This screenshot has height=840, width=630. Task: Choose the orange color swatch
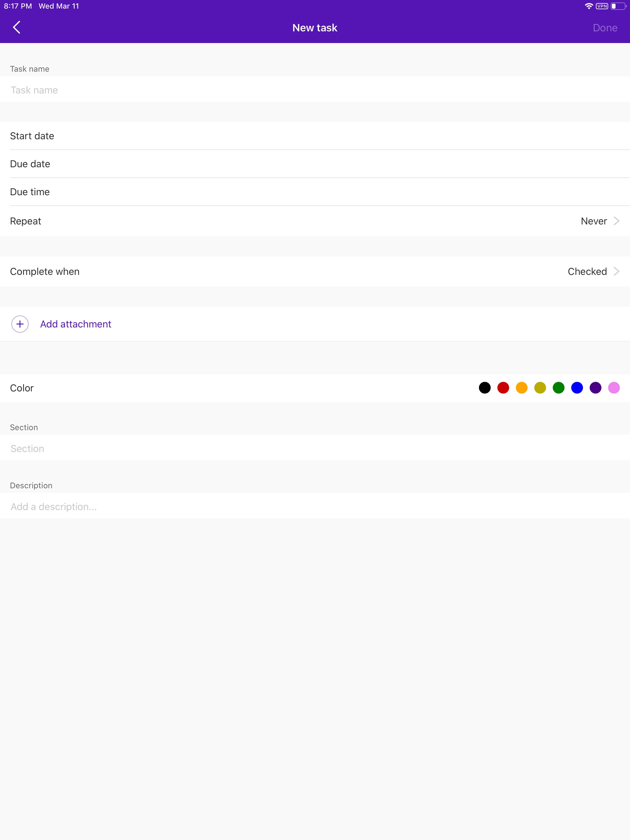pos(521,388)
